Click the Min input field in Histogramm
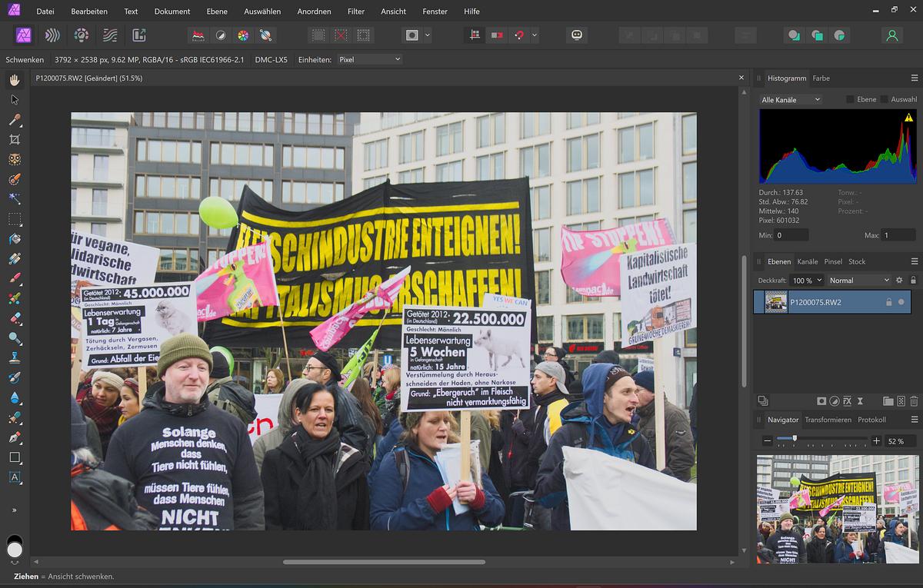The image size is (923, 588). click(791, 235)
